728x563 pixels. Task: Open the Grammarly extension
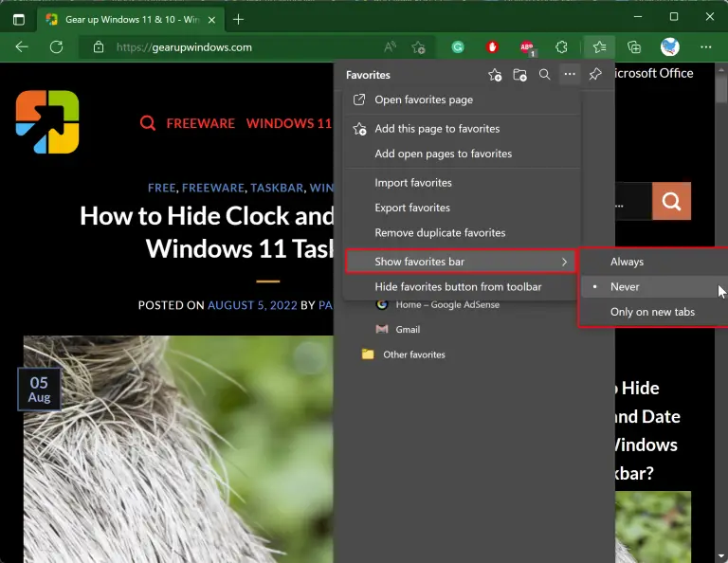(x=458, y=46)
